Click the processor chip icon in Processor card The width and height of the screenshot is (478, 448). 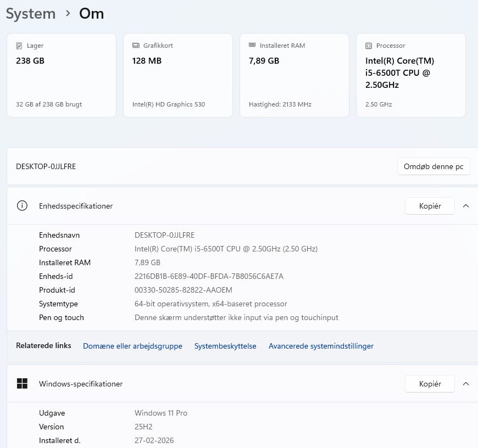point(369,46)
